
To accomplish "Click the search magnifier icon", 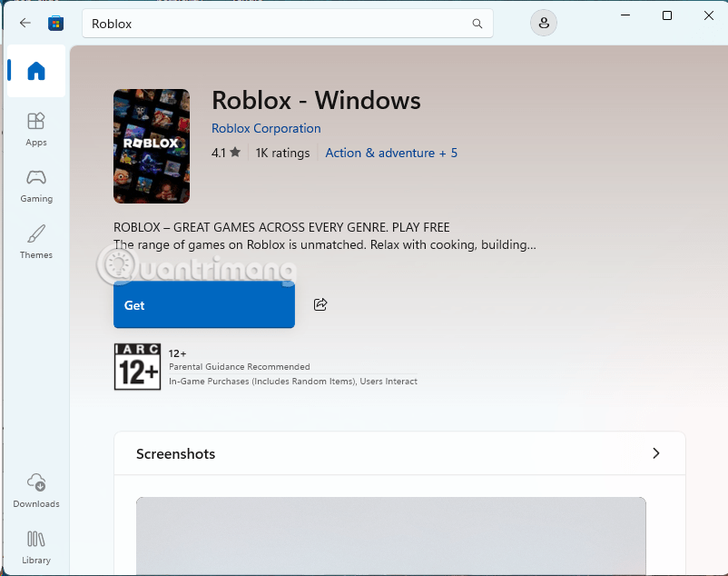I will point(477,24).
